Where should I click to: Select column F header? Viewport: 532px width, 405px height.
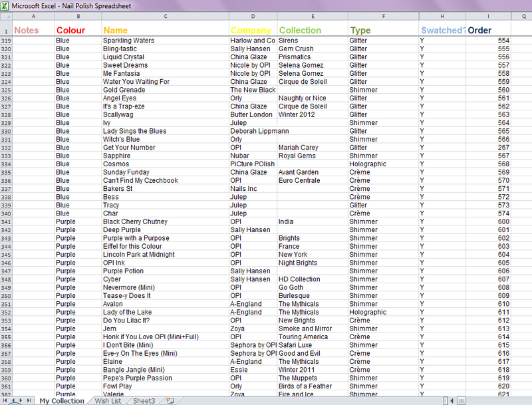384,16
